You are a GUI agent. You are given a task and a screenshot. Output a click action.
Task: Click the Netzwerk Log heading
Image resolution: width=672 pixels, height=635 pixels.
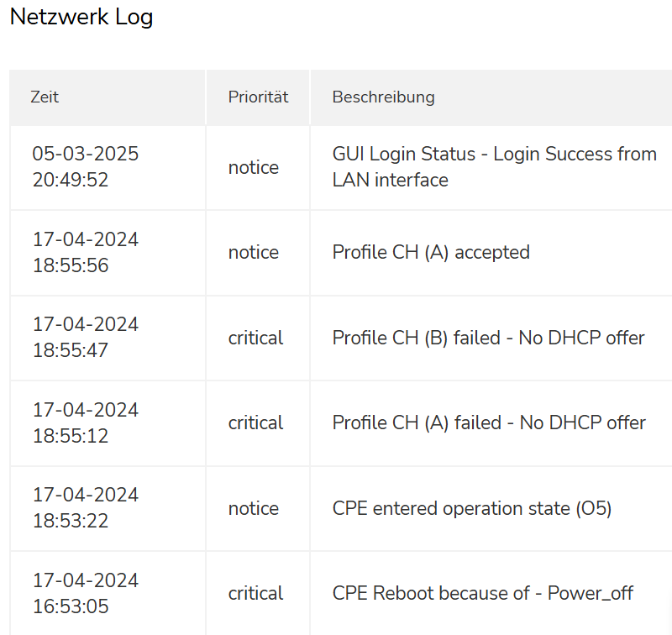(81, 18)
